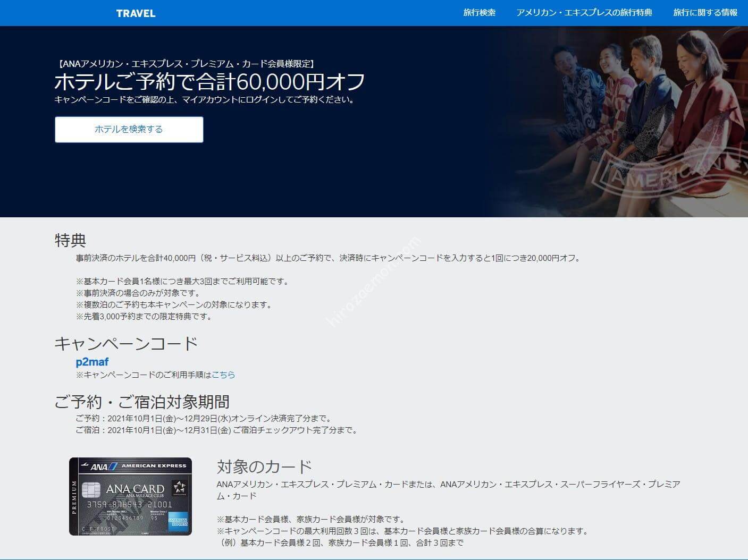Image resolution: width=748 pixels, height=560 pixels.
Task: Click the 特典 section heading
Action: (70, 240)
